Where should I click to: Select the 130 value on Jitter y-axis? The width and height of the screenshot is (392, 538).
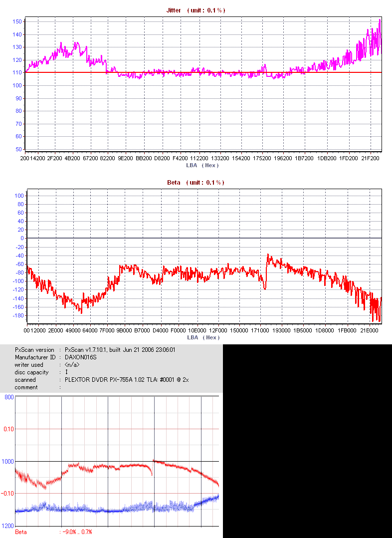(x=17, y=47)
